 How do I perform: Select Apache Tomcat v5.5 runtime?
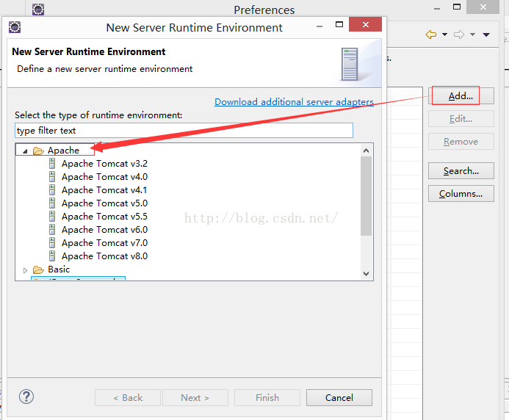(x=104, y=217)
